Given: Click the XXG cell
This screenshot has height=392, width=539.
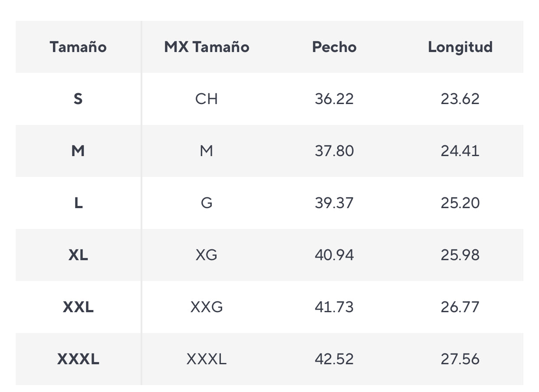Looking at the screenshot, I should pos(207,307).
